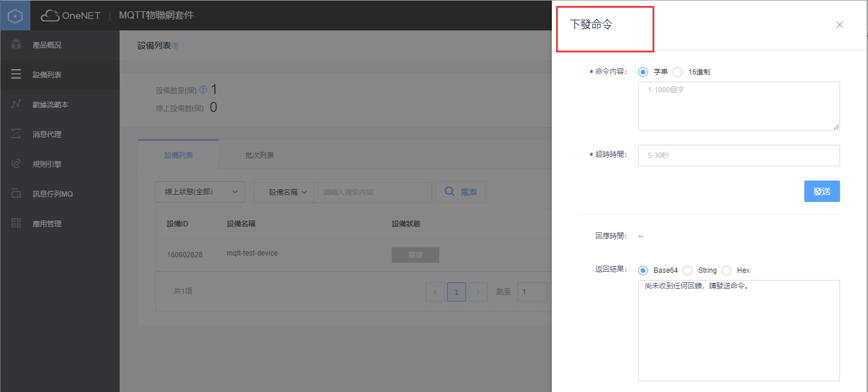Viewport: 868px width, 392px height.
Task: Click the return result text area
Action: click(739, 331)
